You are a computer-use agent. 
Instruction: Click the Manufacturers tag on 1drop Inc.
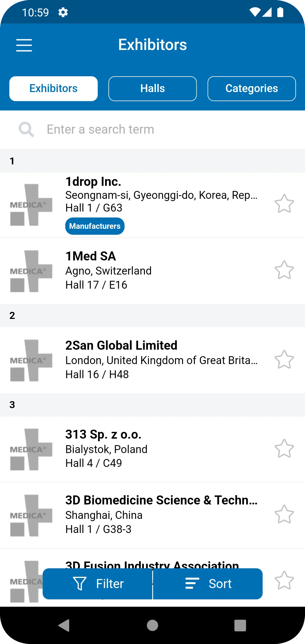coord(95,226)
